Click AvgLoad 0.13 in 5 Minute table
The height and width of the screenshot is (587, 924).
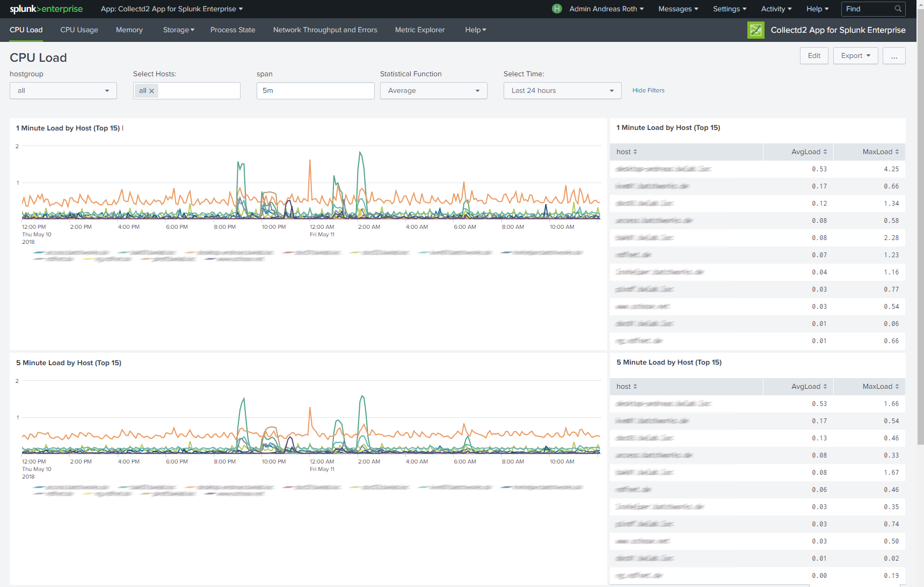819,438
